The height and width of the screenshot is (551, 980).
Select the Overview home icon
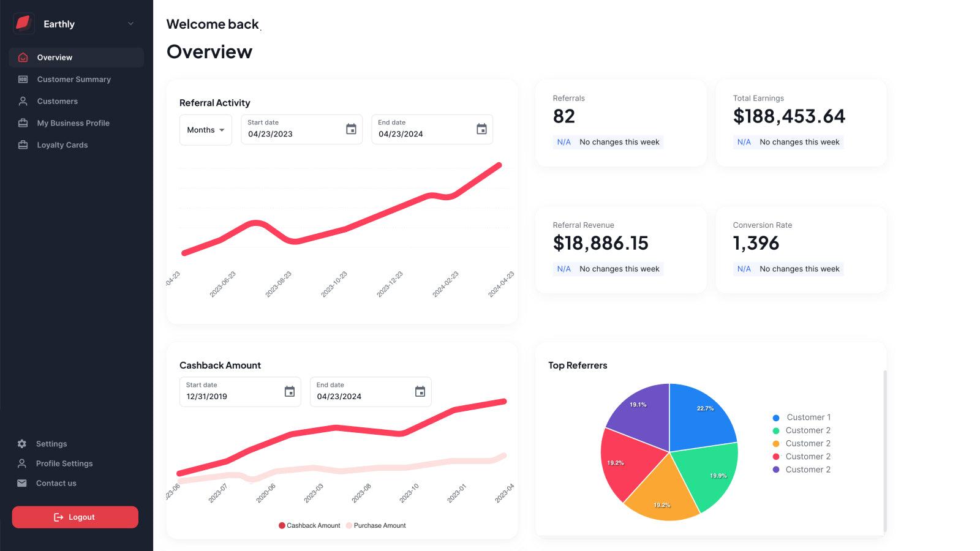click(x=23, y=57)
